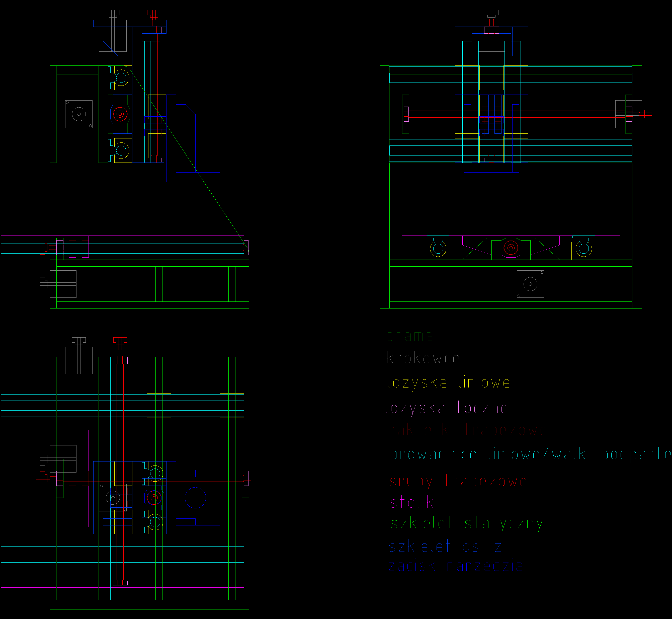Click the red 'sruby trapezowe' label
The width and height of the screenshot is (672, 619).
tap(458, 481)
